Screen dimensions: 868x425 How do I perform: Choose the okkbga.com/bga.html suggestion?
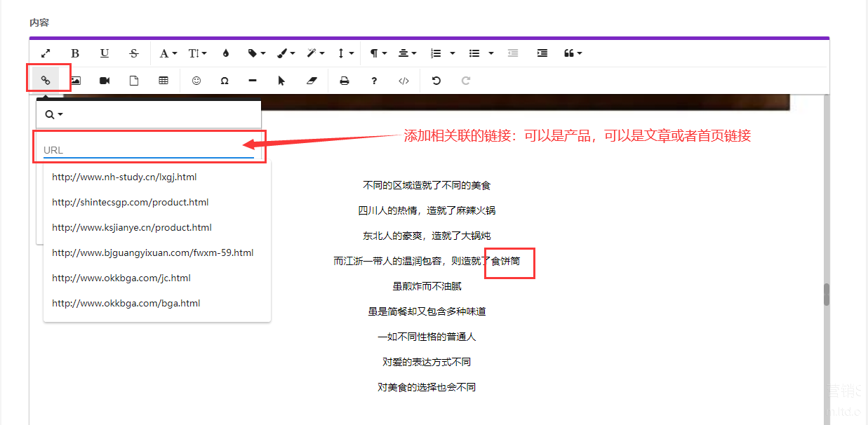click(126, 303)
